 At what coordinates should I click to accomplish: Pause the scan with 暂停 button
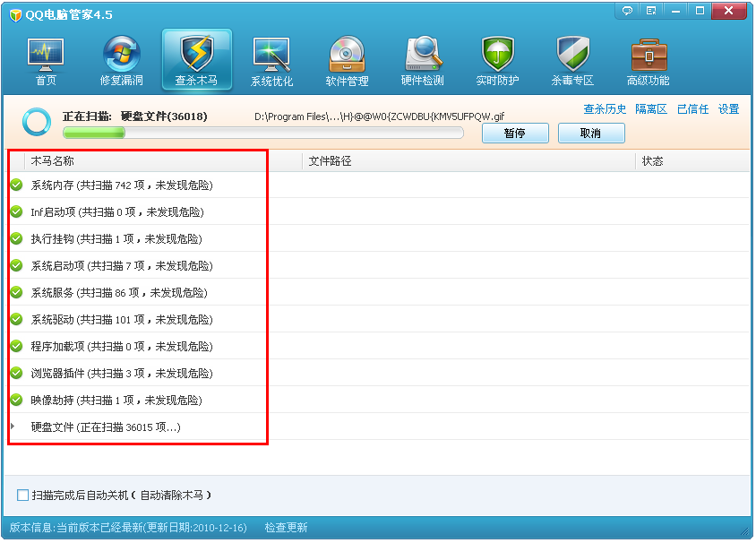click(x=515, y=134)
